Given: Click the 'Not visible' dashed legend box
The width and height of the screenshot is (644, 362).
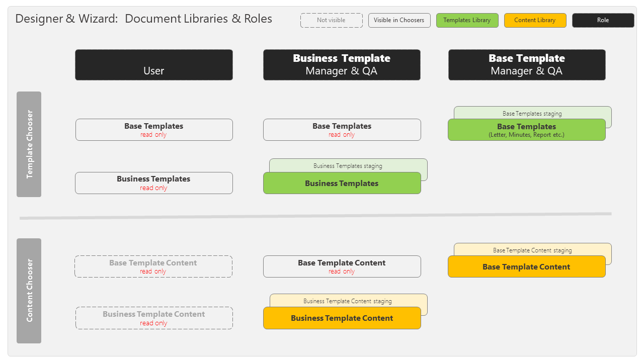Looking at the screenshot, I should pos(331,20).
